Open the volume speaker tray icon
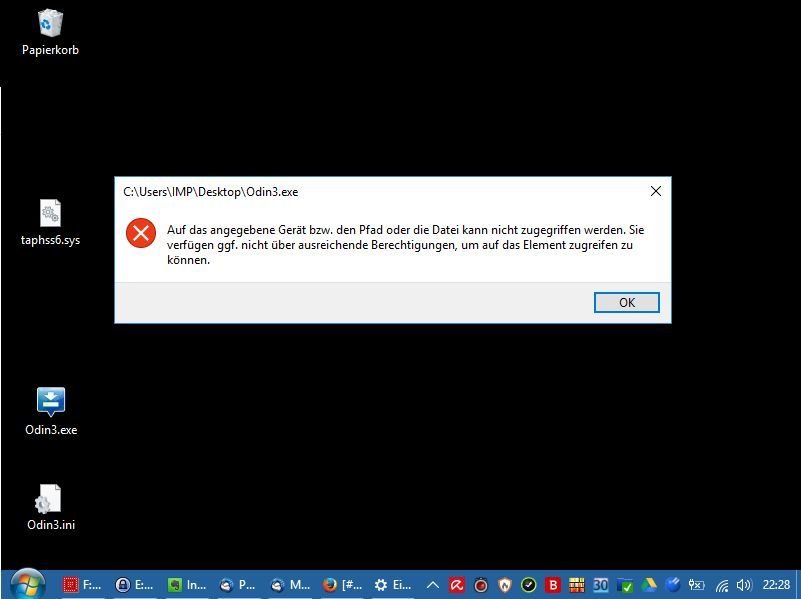 click(744, 585)
